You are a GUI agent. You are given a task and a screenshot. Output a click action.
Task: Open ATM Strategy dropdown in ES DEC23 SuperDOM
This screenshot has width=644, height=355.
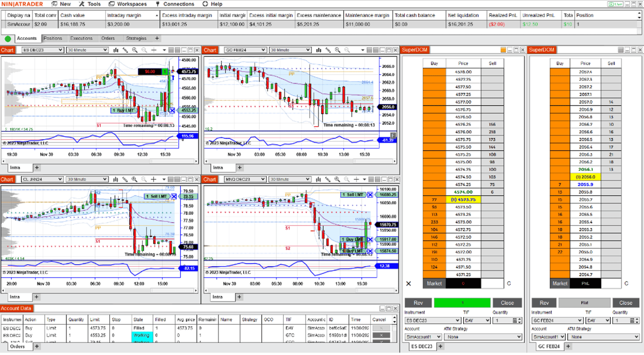point(483,337)
